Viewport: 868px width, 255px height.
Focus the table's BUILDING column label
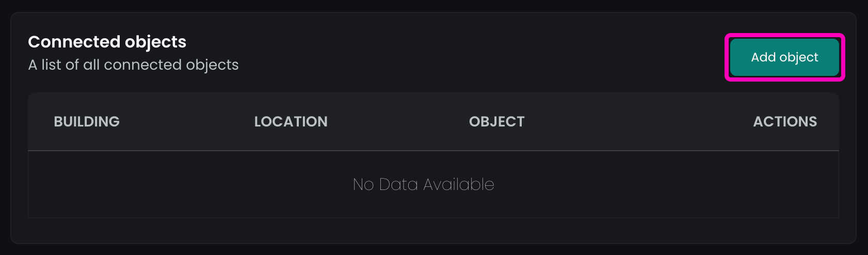point(87,122)
